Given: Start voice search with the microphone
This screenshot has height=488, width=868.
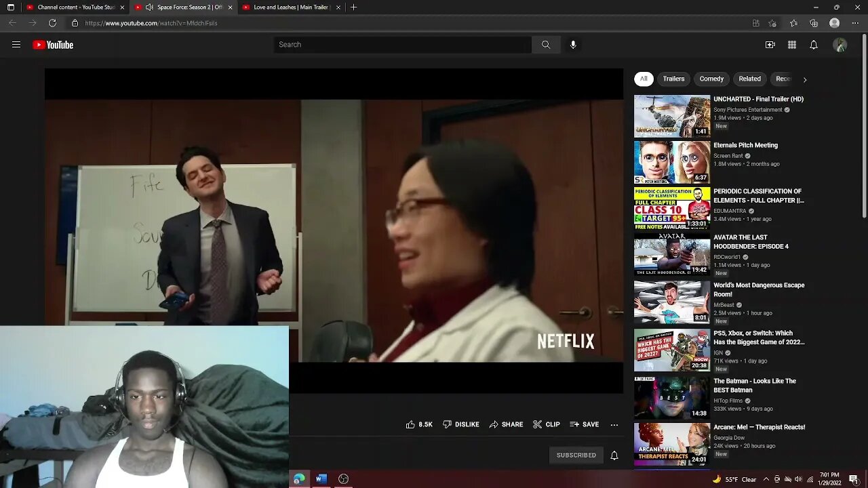Looking at the screenshot, I should 573,45.
